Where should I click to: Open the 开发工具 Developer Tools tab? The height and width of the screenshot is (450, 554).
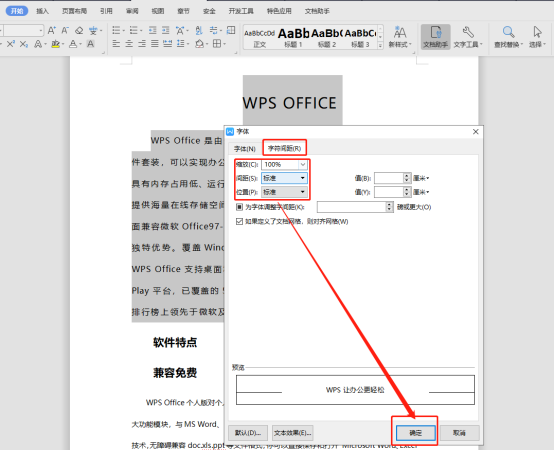(241, 11)
